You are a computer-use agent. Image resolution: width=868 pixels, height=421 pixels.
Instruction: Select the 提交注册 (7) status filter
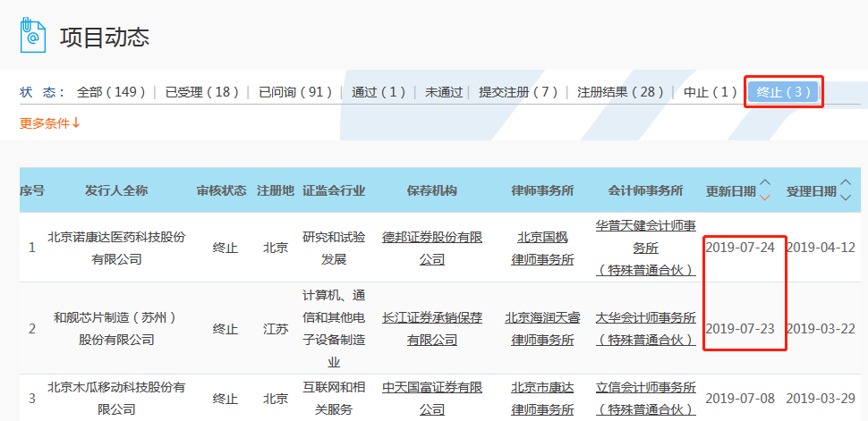click(x=518, y=92)
